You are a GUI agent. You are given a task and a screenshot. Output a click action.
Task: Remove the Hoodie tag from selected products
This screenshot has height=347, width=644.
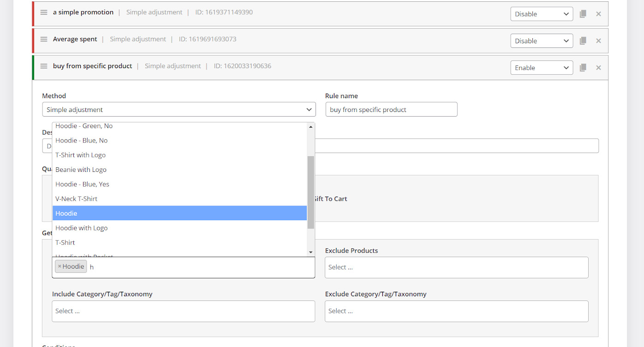pyautogui.click(x=60, y=266)
